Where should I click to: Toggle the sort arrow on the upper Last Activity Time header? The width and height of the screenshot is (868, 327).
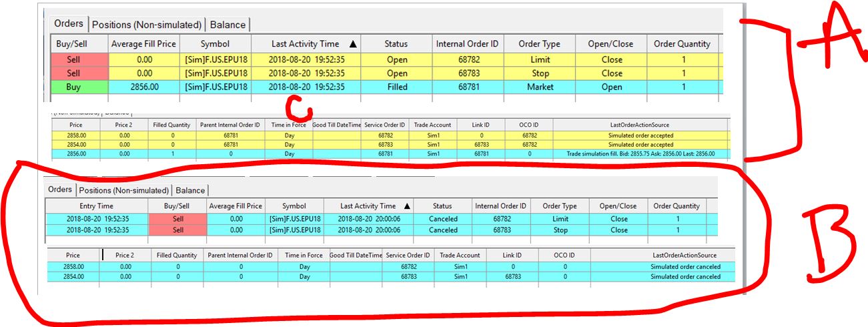tap(353, 44)
